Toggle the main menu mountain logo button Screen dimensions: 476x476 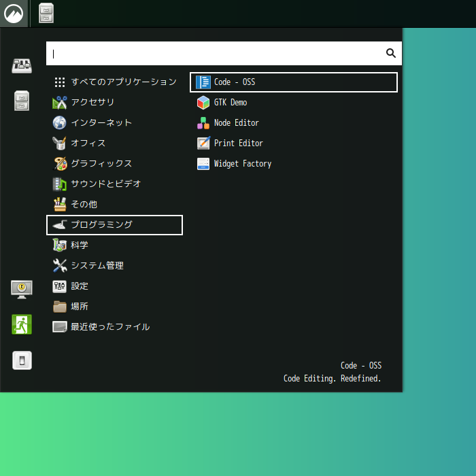pos(14,14)
